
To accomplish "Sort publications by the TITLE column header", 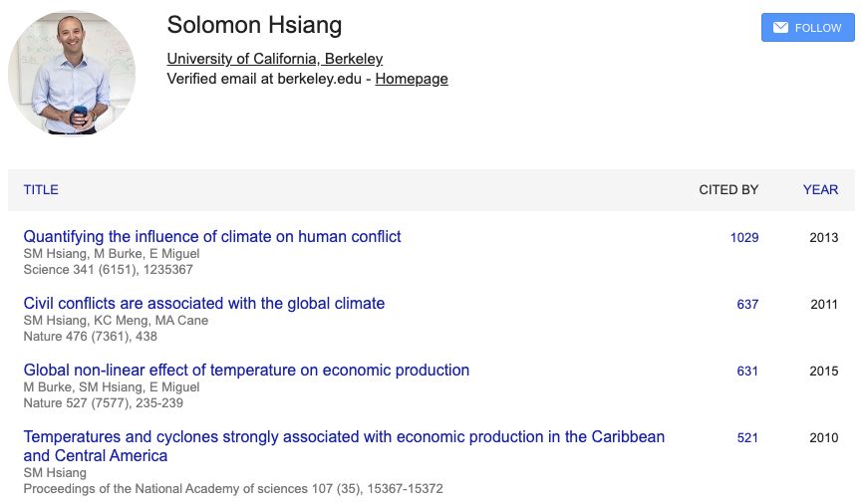I will (x=41, y=190).
